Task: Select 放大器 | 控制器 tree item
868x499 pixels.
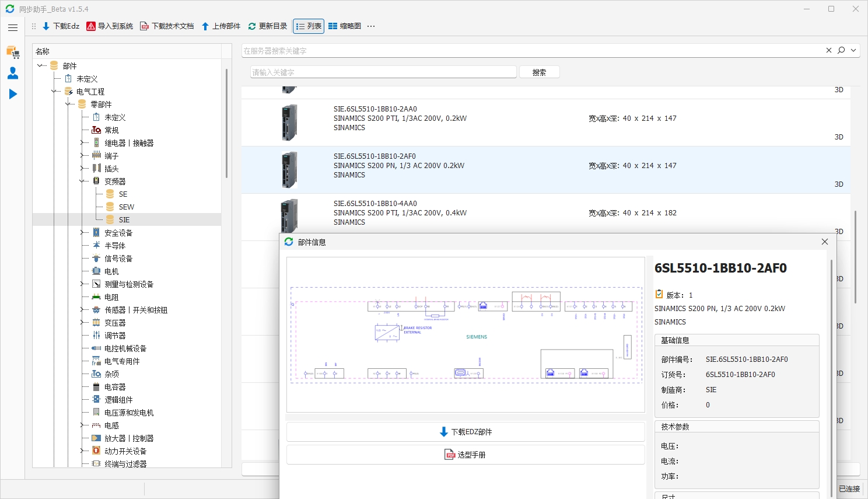Action: point(129,438)
